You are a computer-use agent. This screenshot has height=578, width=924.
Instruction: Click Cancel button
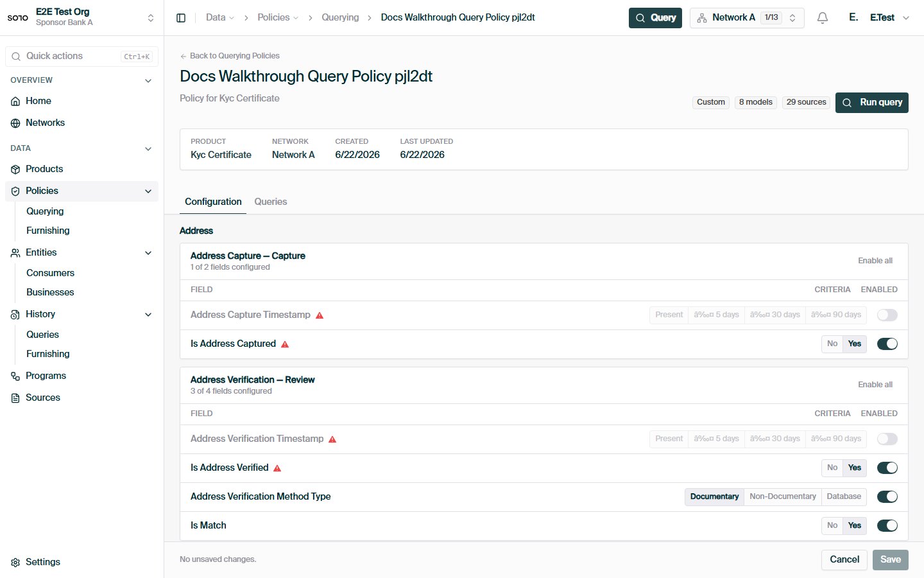point(844,559)
